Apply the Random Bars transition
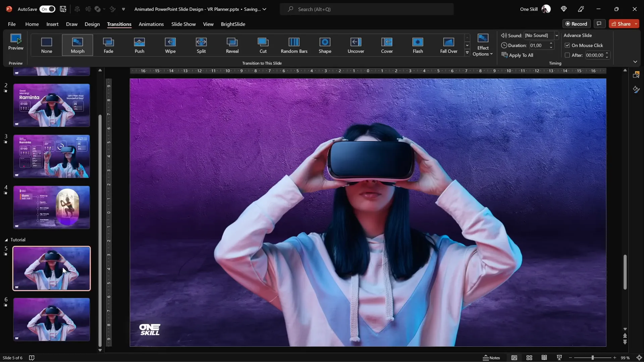This screenshot has height=362, width=644. click(294, 45)
